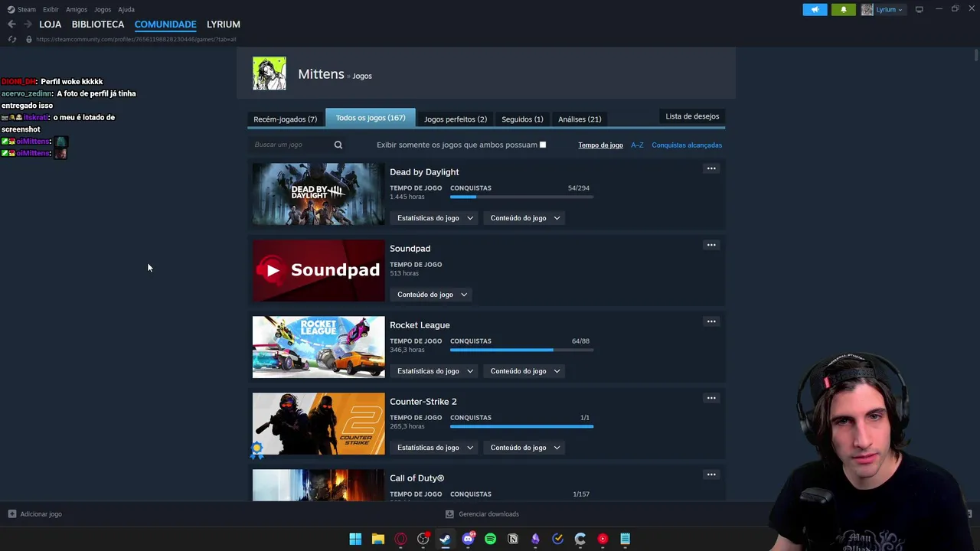Open Lista de desejos
Image resolution: width=980 pixels, height=551 pixels.
coord(692,116)
